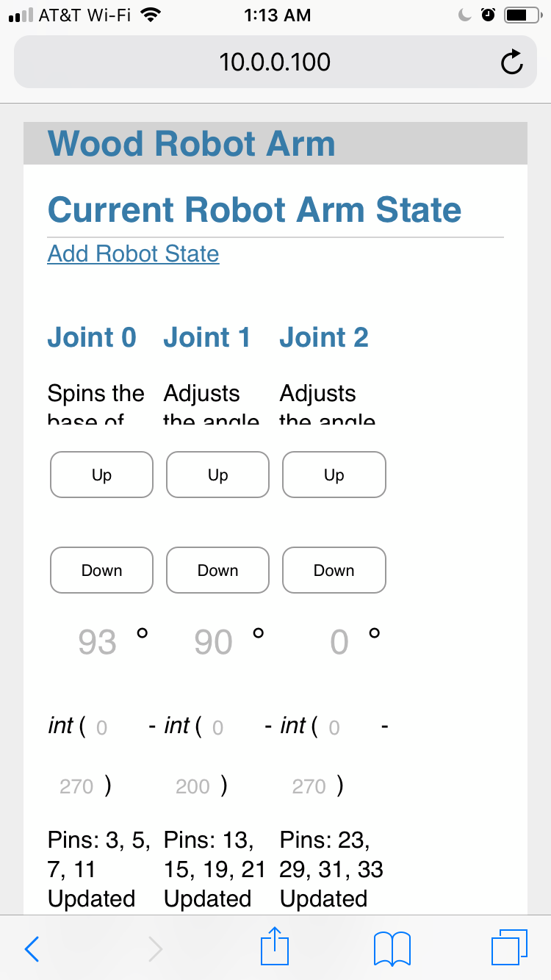
Task: Click Down button for Joint 0
Action: [x=101, y=570]
